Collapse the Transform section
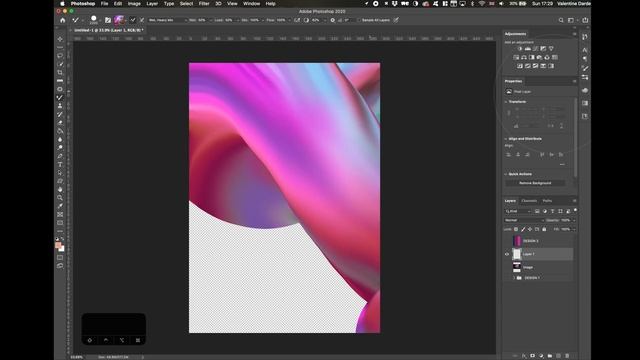Image resolution: width=640 pixels, height=360 pixels. pos(506,102)
